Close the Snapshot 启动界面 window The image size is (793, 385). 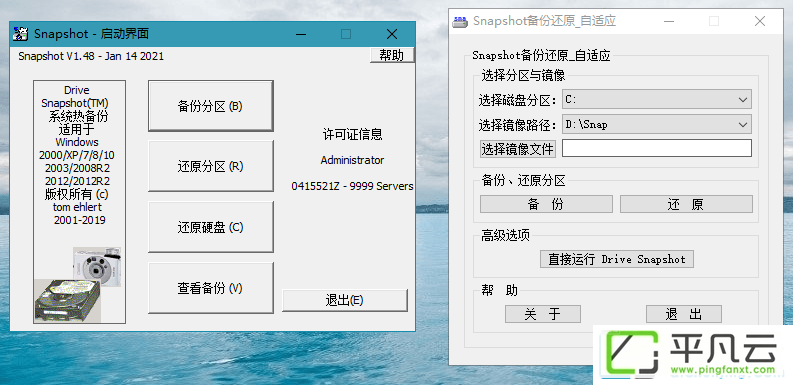[391, 34]
